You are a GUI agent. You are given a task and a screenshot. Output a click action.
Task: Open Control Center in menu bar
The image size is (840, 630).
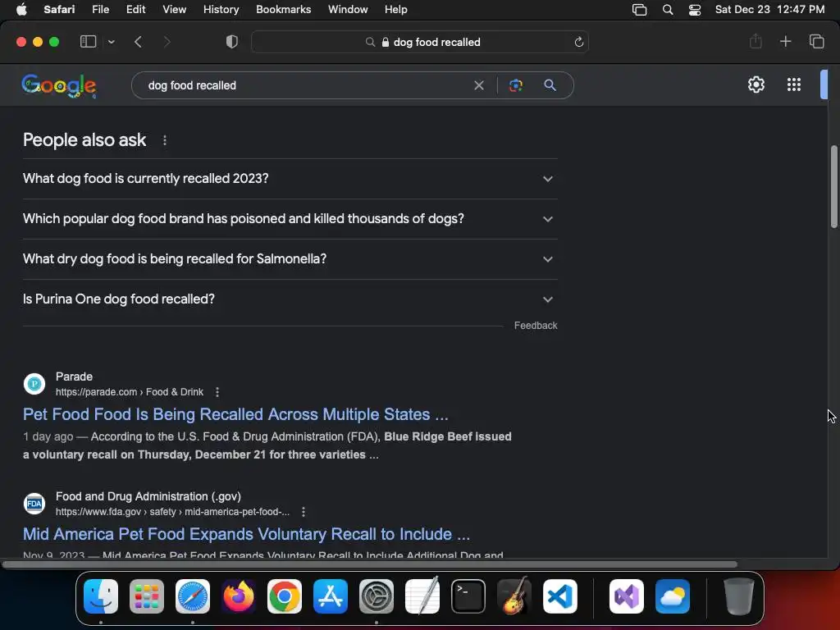click(695, 10)
